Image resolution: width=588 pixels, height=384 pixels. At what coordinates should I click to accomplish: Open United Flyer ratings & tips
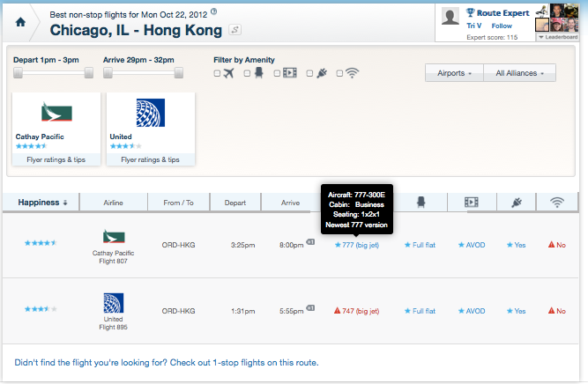(151, 159)
